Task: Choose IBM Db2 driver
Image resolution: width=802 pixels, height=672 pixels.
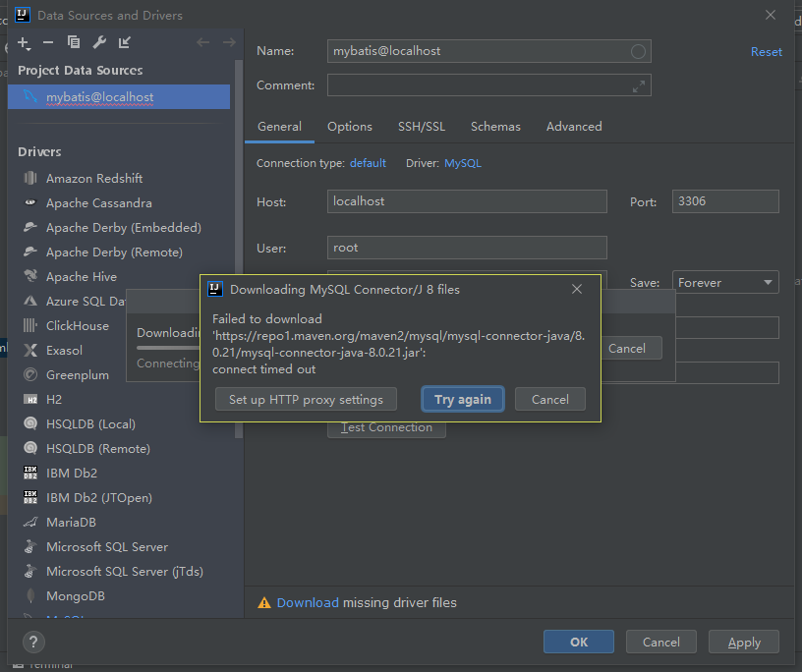Action: point(72,474)
